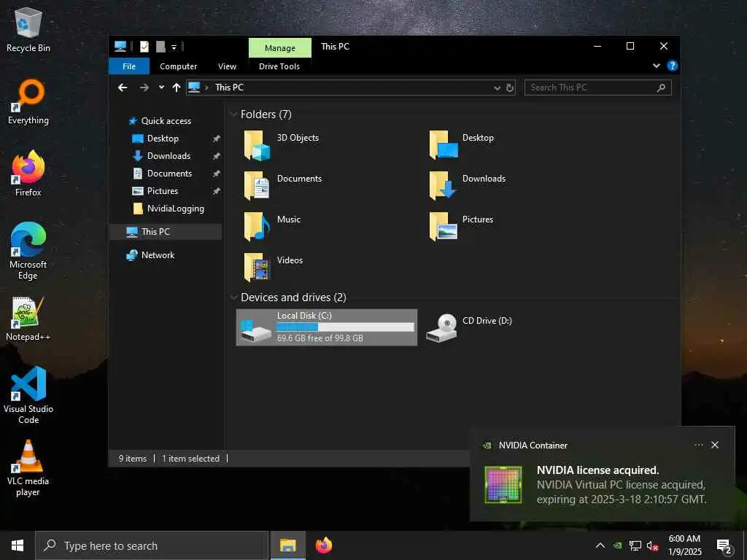Viewport: 747px width, 560px height.
Task: Dismiss the NVIDIA Container notification
Action: (715, 445)
